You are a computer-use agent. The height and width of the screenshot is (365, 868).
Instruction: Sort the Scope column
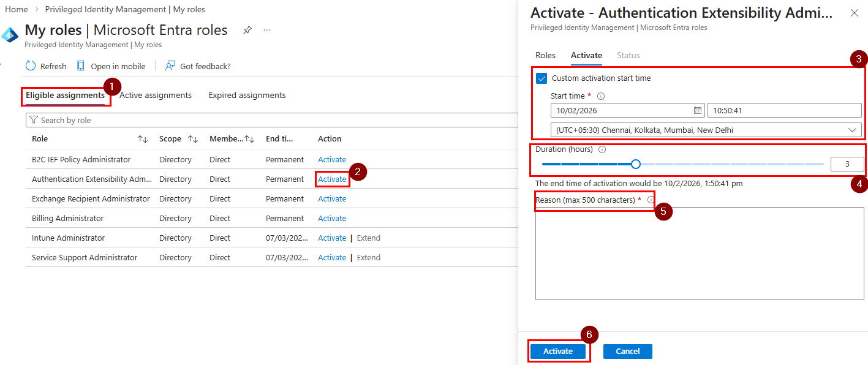point(194,138)
